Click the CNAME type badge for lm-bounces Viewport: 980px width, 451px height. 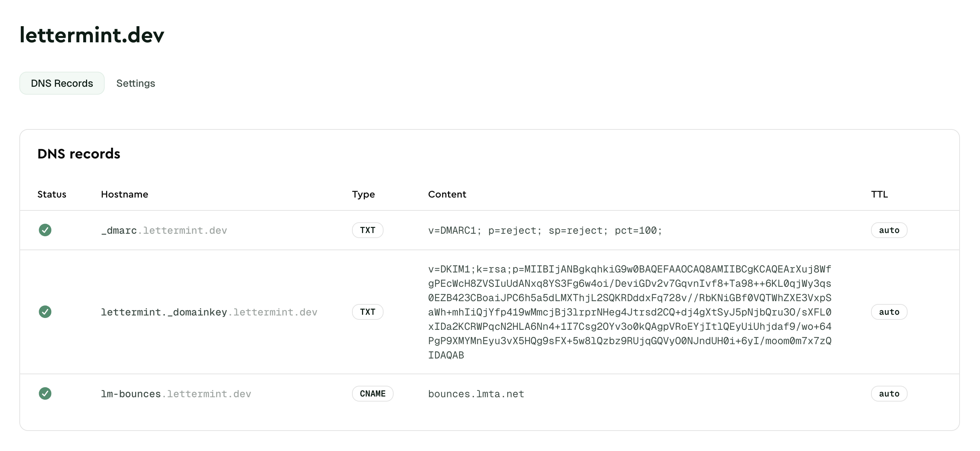(372, 394)
